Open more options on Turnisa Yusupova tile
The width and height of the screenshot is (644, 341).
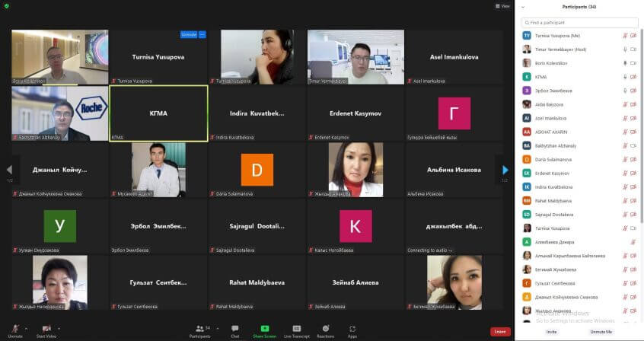(x=202, y=35)
